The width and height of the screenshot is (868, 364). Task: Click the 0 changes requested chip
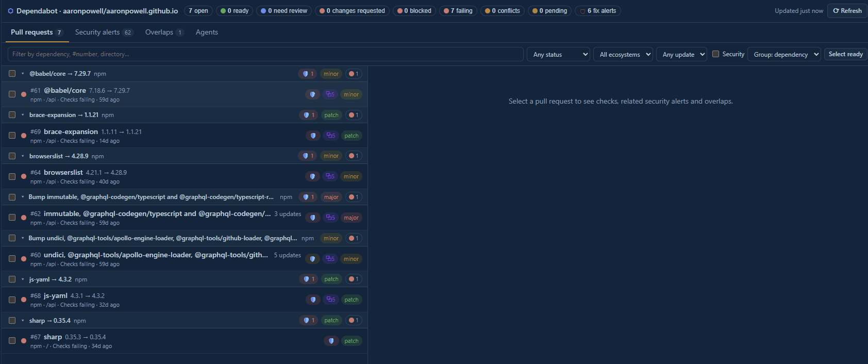click(352, 11)
